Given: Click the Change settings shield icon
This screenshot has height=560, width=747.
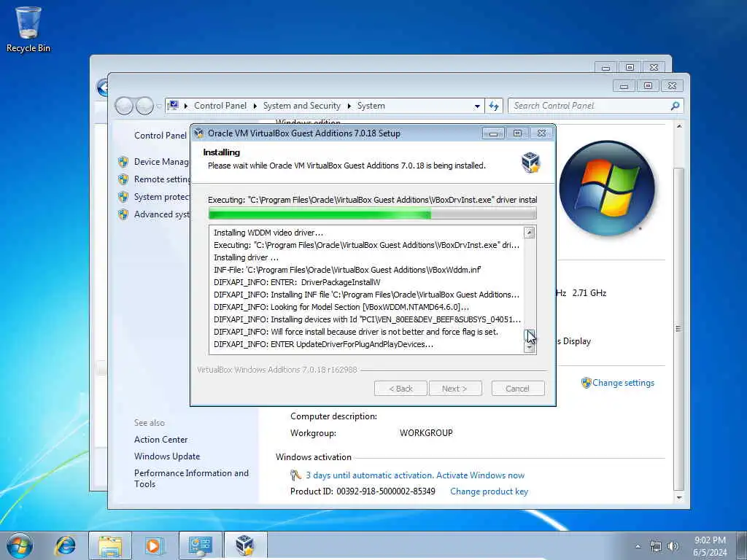Looking at the screenshot, I should pyautogui.click(x=586, y=383).
